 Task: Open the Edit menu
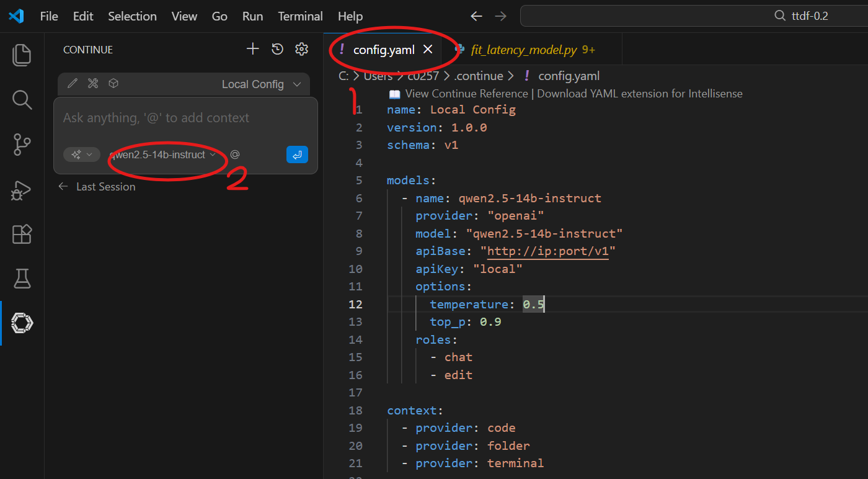pos(83,16)
